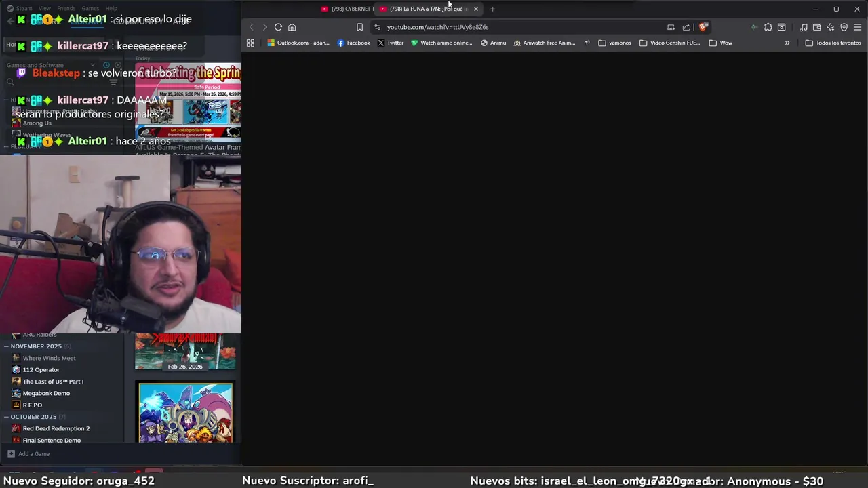Screen dimensions: 868x488
Task: Click the R.E.P.O. game icon
Action: [x=16, y=405]
